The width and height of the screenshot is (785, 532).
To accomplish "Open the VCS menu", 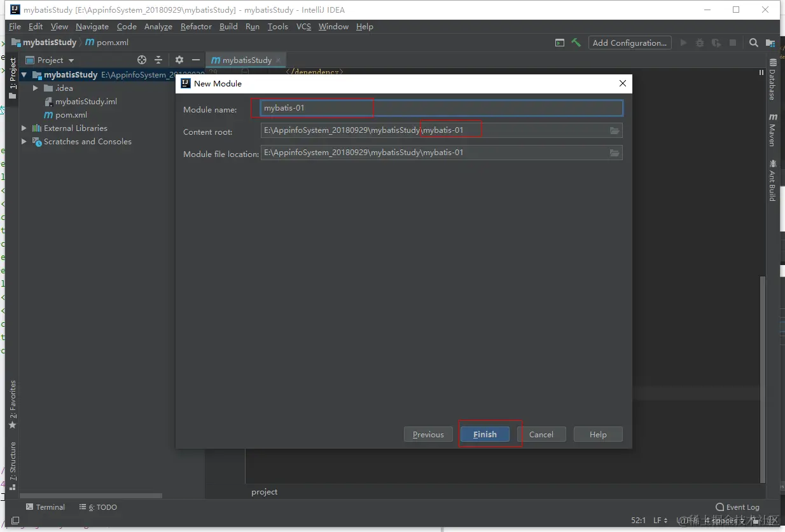I will [303, 26].
